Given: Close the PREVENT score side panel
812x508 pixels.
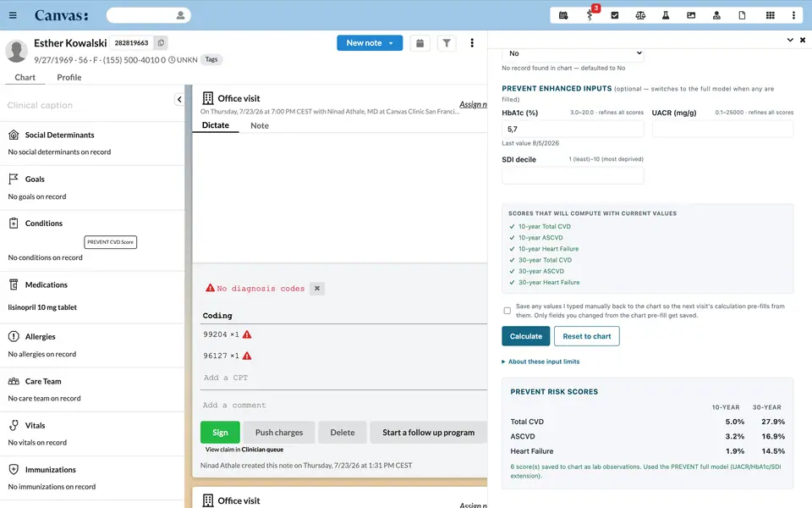Looking at the screenshot, I should point(803,40).
